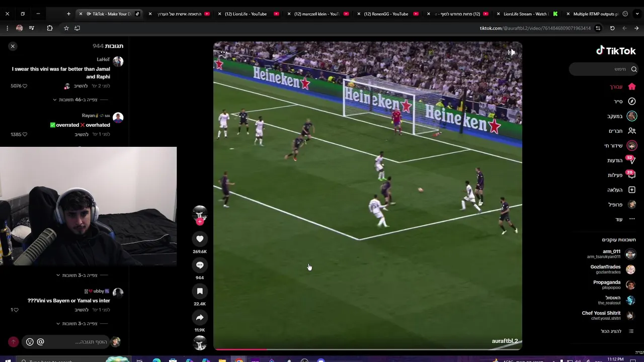The height and width of the screenshot is (362, 644).
Task: Open Rayan's commenter avatar
Action: (x=118, y=118)
